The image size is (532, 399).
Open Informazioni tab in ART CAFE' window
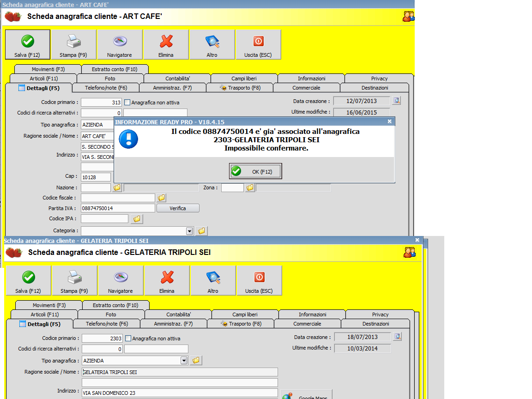[x=311, y=79]
